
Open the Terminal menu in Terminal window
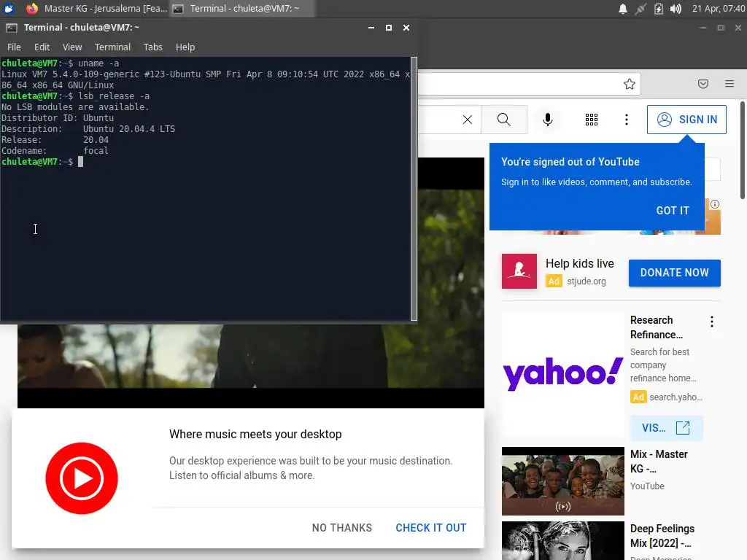[x=112, y=47]
